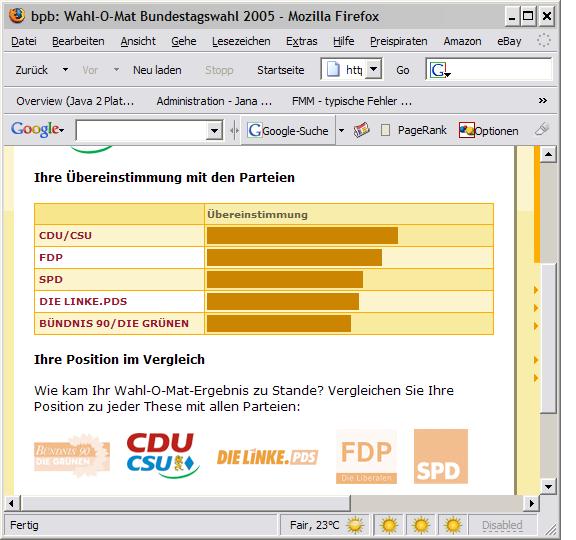The height and width of the screenshot is (540, 576).
Task: Click the horizontal scrollbar thumb
Action: (186, 503)
